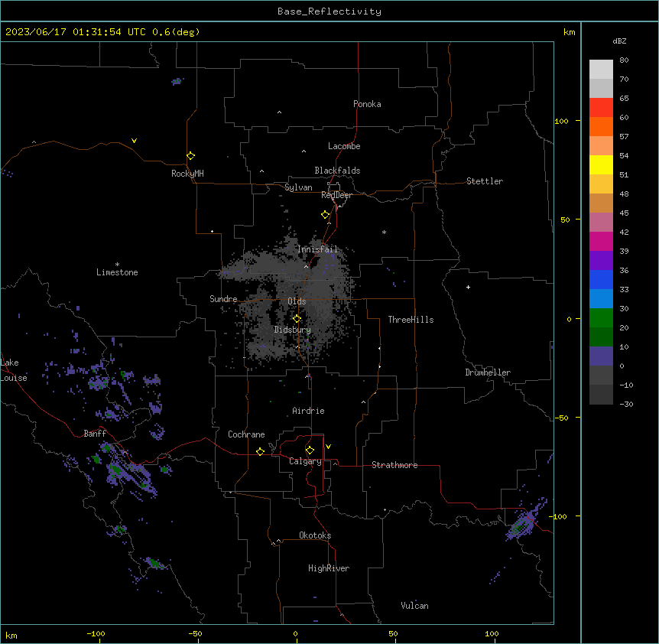Pick the dark green 10-20 dBZ legend color
Viewport: 659px width, 644px height.
[x=601, y=337]
